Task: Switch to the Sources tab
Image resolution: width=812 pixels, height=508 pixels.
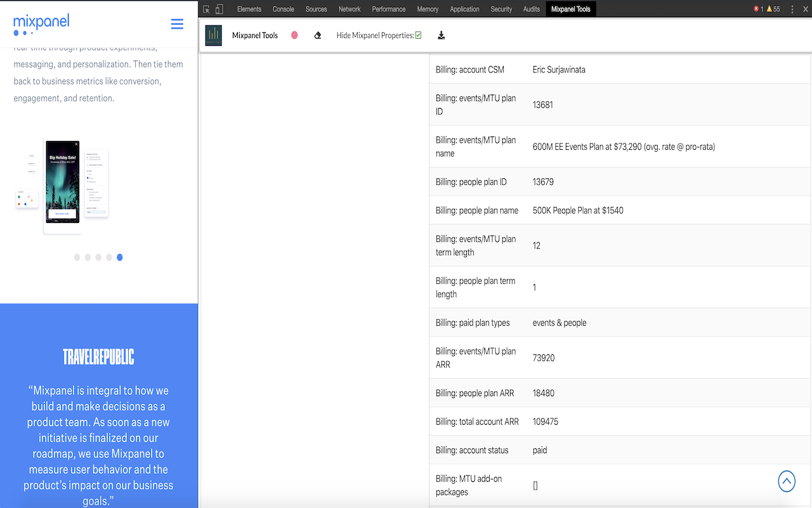Action: pos(316,9)
